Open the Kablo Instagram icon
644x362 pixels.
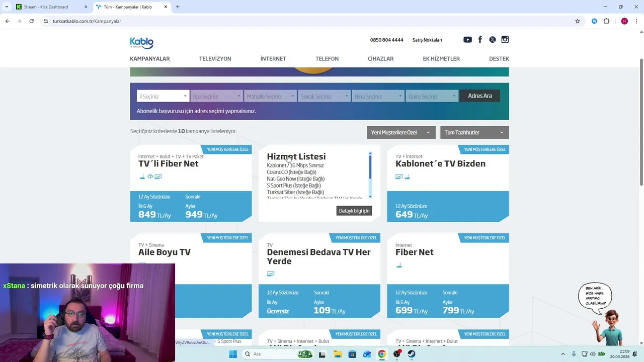(x=505, y=40)
